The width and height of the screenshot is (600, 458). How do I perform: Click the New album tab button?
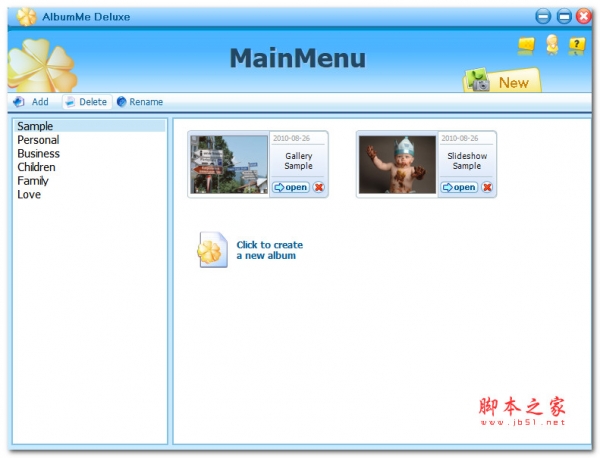502,81
